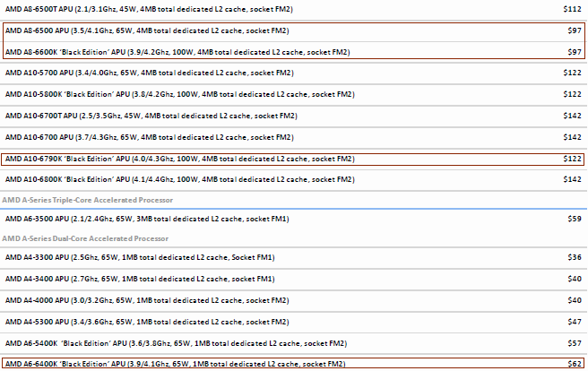Select AMD A8-6600K 'Black Edition' APU row

pos(177,52)
